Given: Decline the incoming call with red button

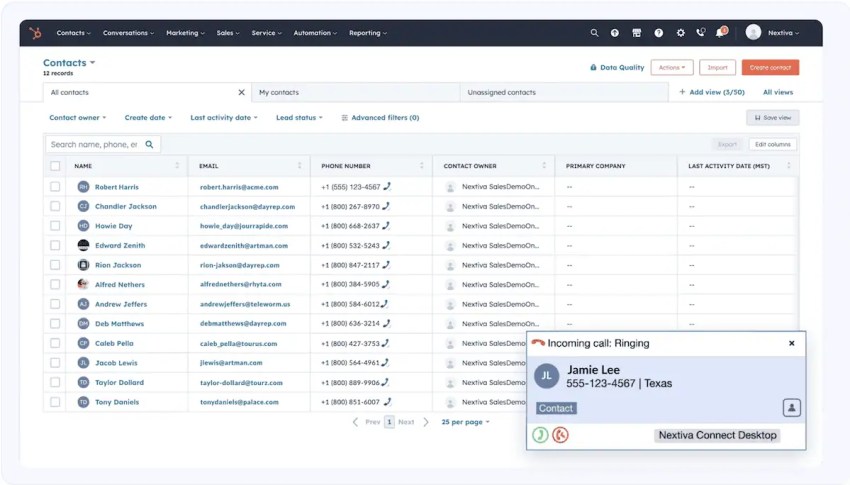Looking at the screenshot, I should (561, 435).
